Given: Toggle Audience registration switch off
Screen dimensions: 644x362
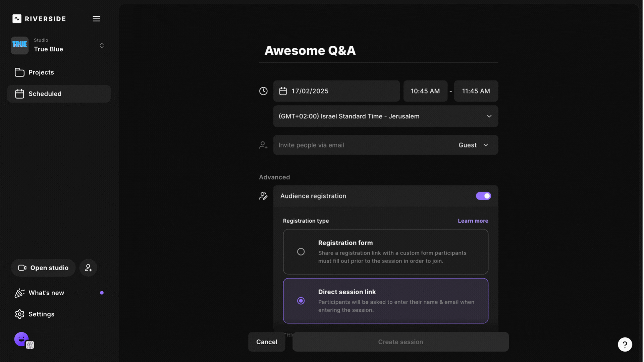Looking at the screenshot, I should coord(483,196).
